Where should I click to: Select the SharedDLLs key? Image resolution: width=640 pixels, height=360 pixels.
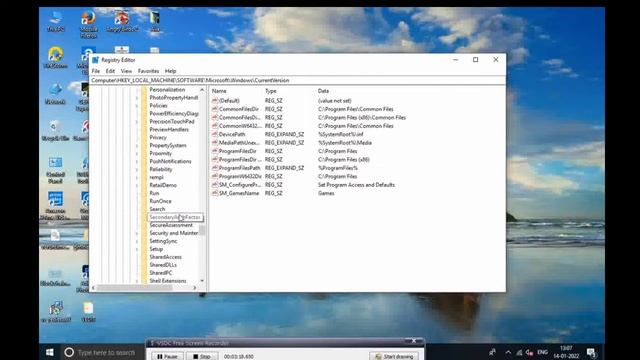click(163, 265)
